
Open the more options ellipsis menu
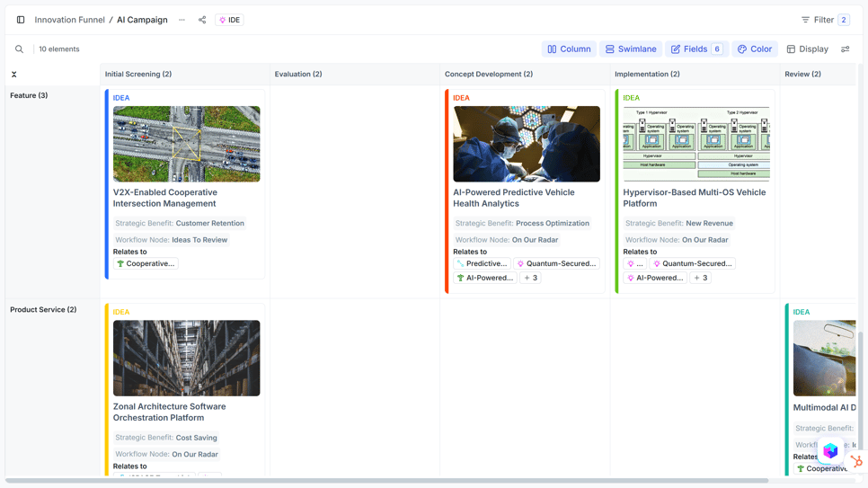[x=182, y=20]
